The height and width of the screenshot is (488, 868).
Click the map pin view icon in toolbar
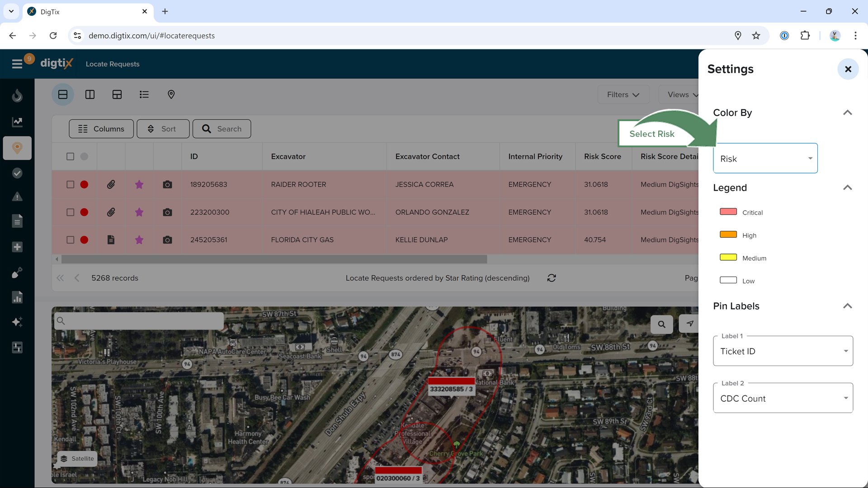(171, 94)
